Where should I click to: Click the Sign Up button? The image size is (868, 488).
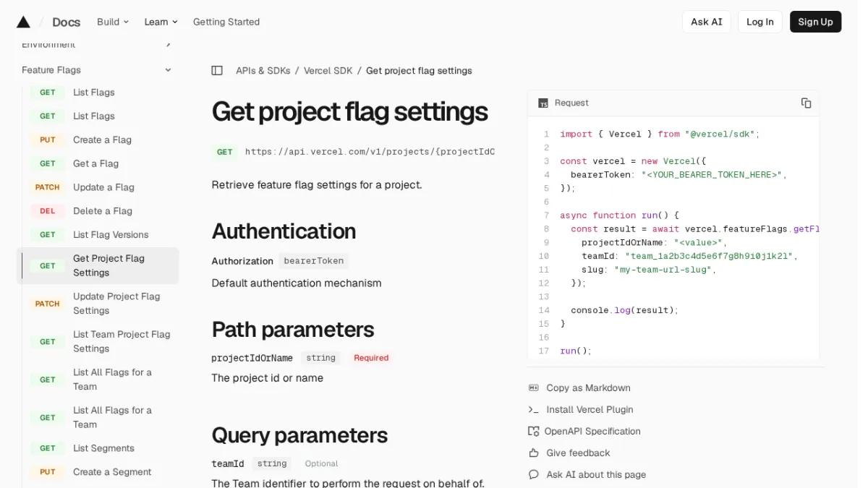tap(815, 22)
